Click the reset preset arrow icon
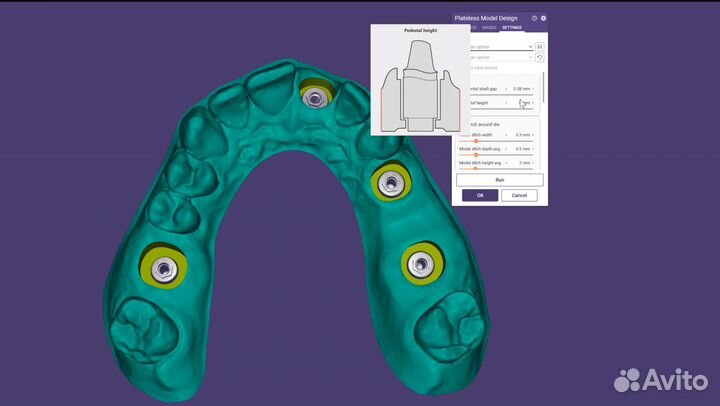The image size is (720, 406). pyautogui.click(x=540, y=58)
